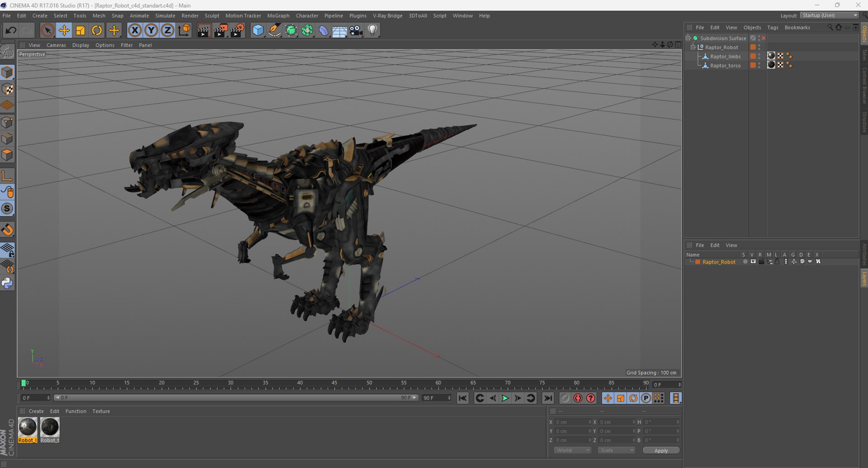Select Robot_t material thumbnail
This screenshot has height=468, width=868.
[x=50, y=430]
